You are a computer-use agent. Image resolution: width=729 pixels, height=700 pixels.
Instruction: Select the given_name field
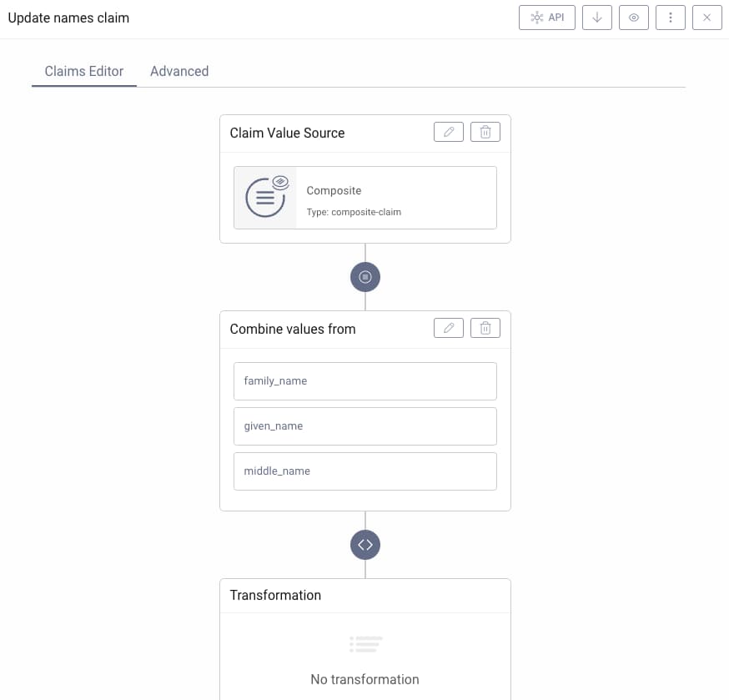[365, 426]
